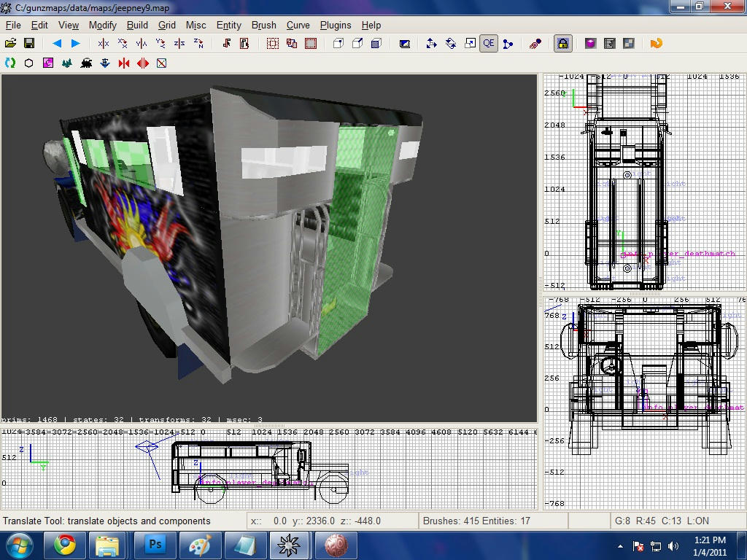Open Photoshop from the taskbar
This screenshot has height=560, width=747.
tap(155, 545)
